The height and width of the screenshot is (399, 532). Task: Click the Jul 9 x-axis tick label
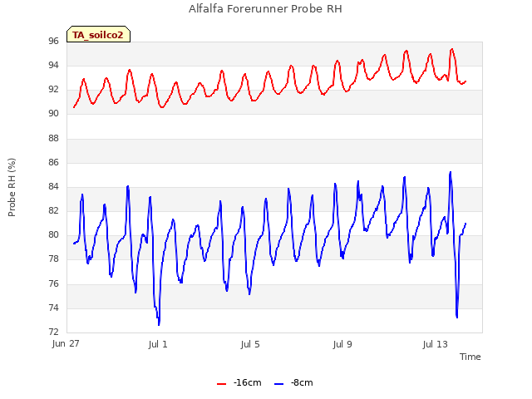342,344
